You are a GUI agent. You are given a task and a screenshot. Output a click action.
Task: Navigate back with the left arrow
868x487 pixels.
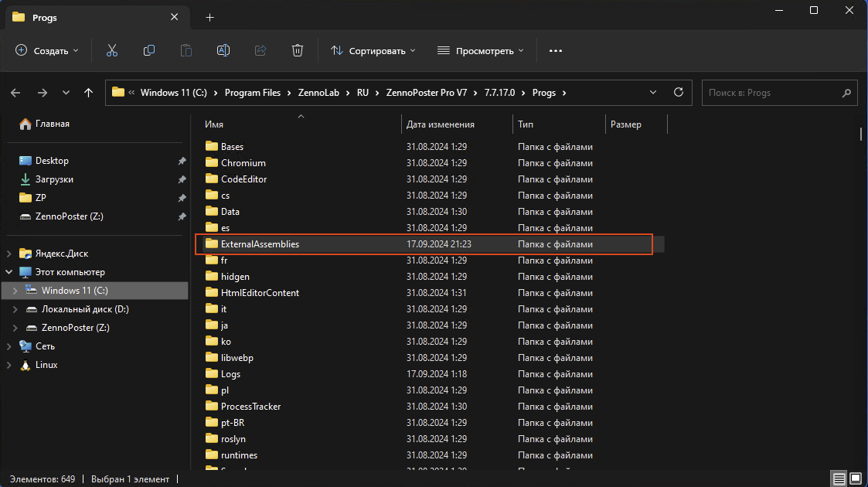click(16, 93)
